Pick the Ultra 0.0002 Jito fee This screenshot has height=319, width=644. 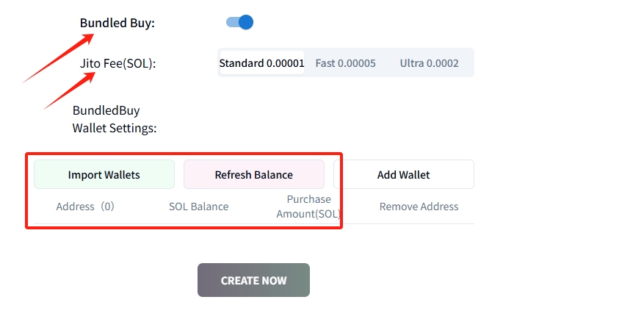click(429, 63)
